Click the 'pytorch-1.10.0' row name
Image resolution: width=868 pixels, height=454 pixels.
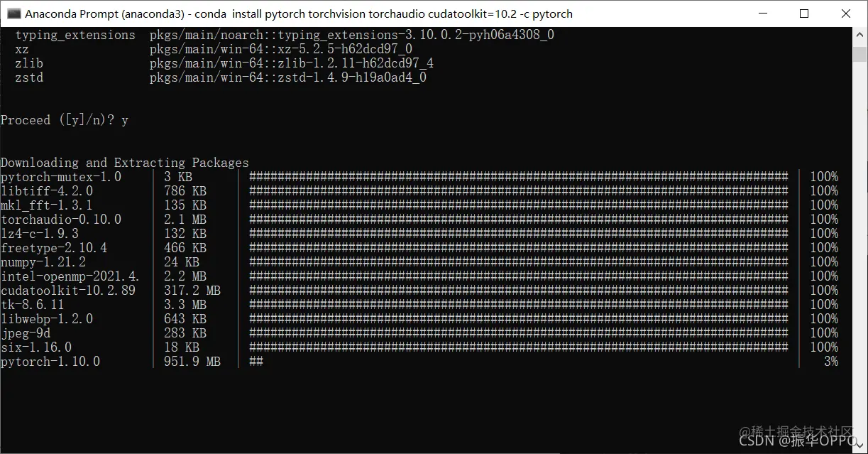click(x=50, y=362)
